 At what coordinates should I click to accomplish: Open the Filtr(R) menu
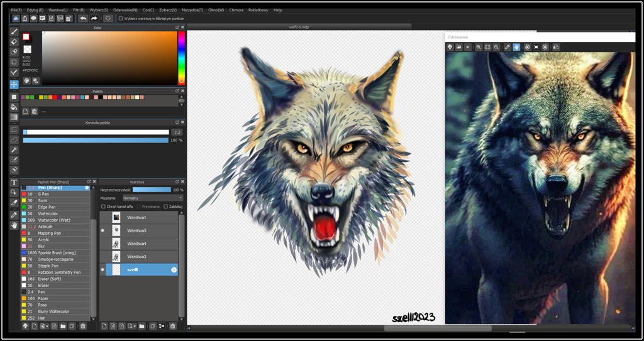pyautogui.click(x=79, y=10)
